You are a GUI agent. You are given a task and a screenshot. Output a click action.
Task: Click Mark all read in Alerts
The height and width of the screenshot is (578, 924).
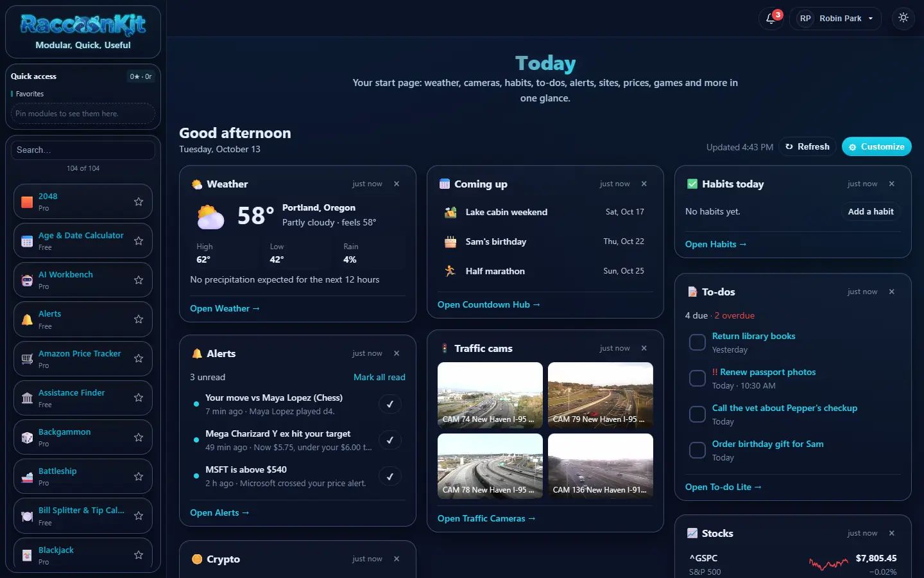[379, 377]
